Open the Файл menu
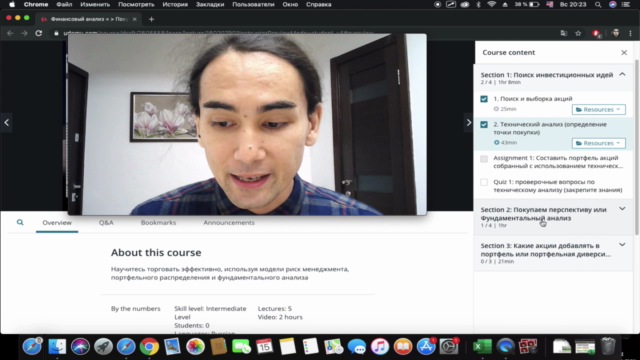This screenshot has width=640, height=360. coord(64,4)
